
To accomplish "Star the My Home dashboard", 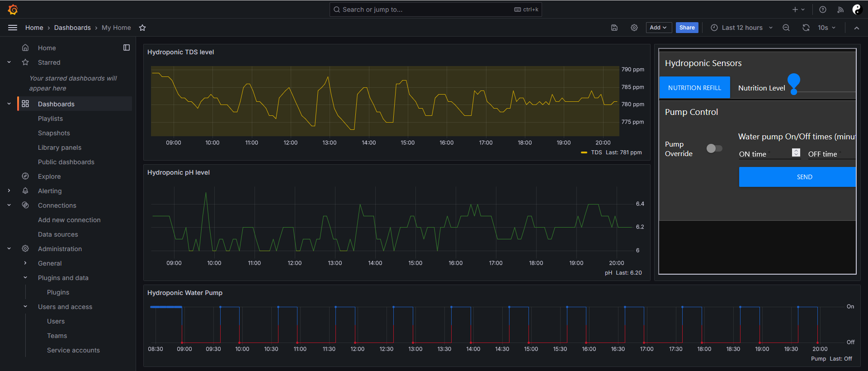I will click(x=142, y=28).
